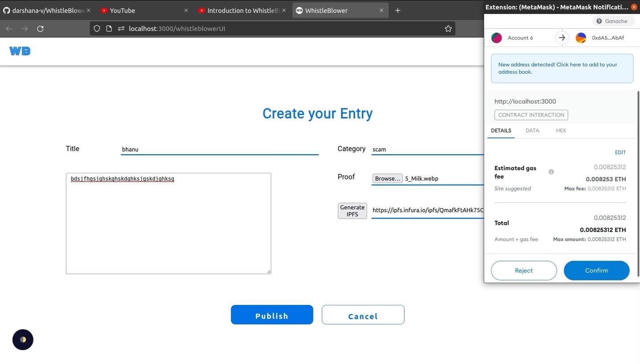640x364 pixels.
Task: Open the HEX tab in MetaMask
Action: (561, 131)
